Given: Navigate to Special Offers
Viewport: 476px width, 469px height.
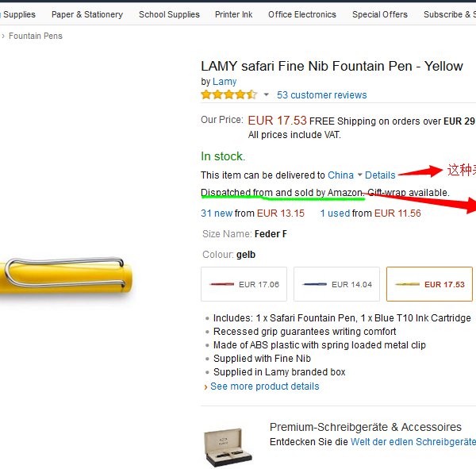Looking at the screenshot, I should click(x=380, y=14).
